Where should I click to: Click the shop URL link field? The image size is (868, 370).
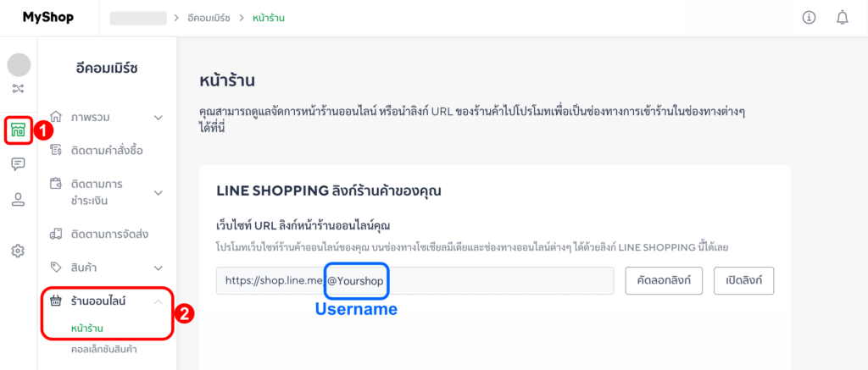(415, 281)
